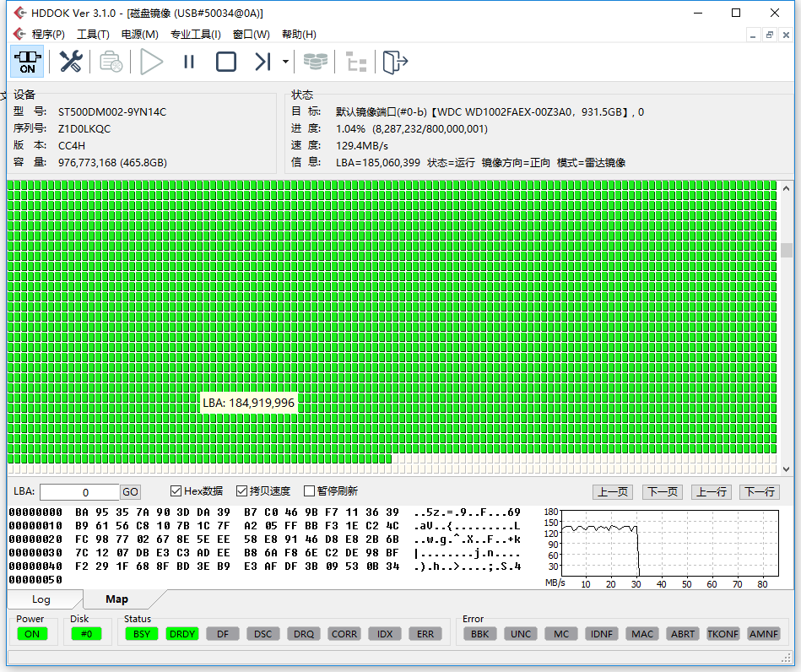Click the DRQ status indicator
This screenshot has height=672, width=801.
(x=304, y=634)
